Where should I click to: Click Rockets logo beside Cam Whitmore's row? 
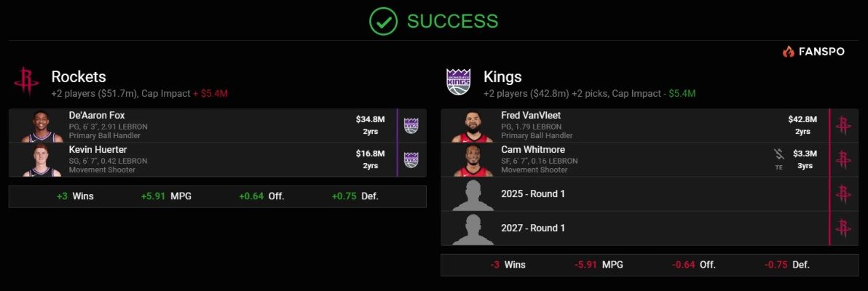(x=844, y=159)
